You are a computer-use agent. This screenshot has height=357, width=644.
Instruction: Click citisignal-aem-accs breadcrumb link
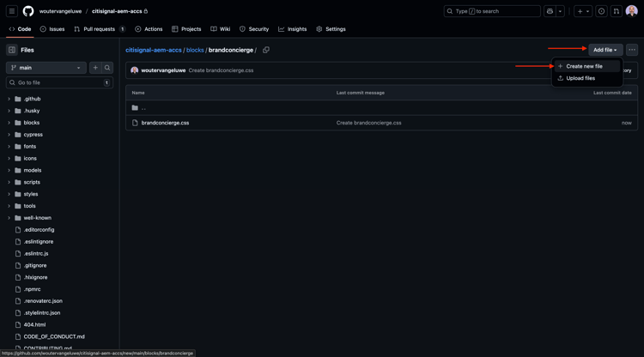(x=154, y=50)
